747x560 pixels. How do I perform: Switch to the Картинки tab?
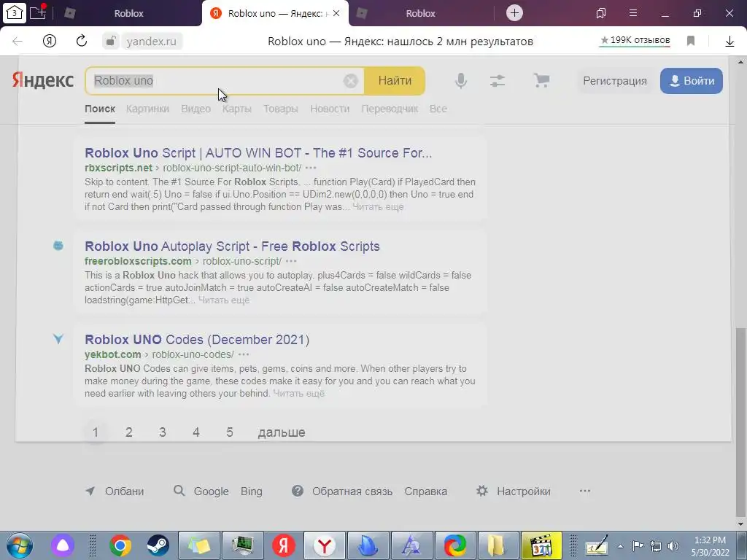147,109
